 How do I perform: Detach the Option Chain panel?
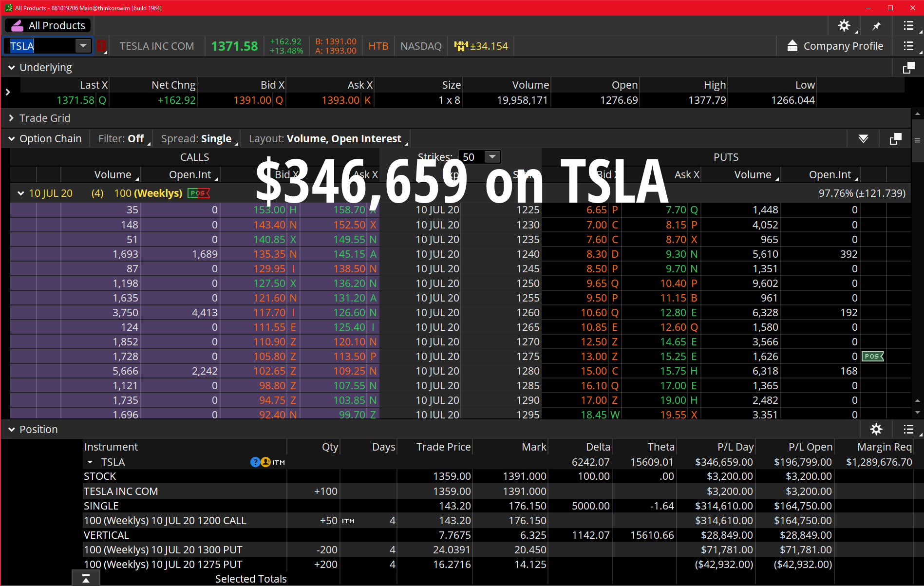click(895, 139)
